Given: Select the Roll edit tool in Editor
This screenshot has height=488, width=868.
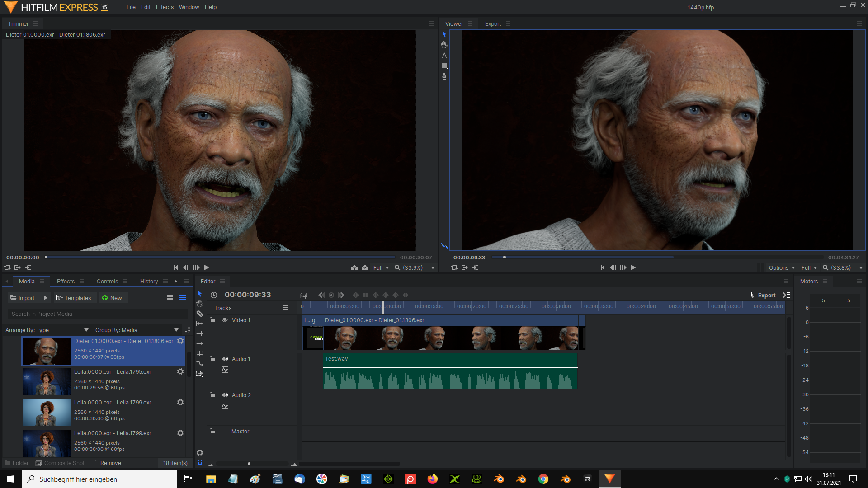Looking at the screenshot, I should (200, 353).
